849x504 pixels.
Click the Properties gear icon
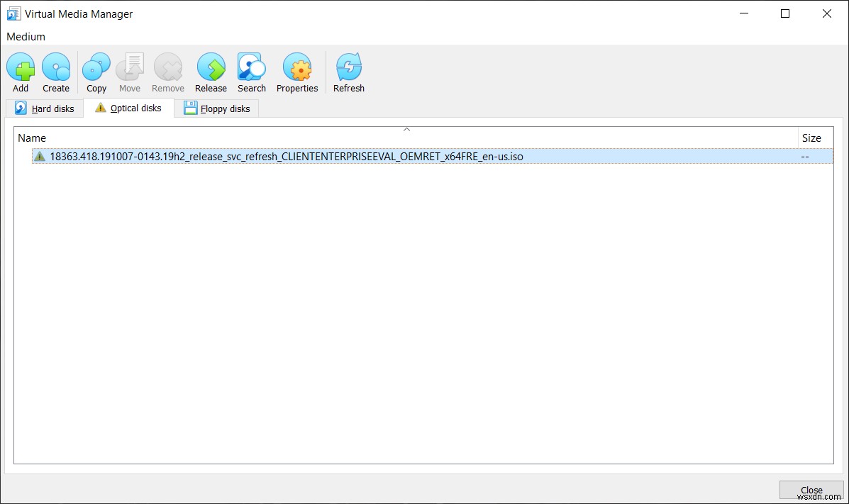[x=296, y=67]
